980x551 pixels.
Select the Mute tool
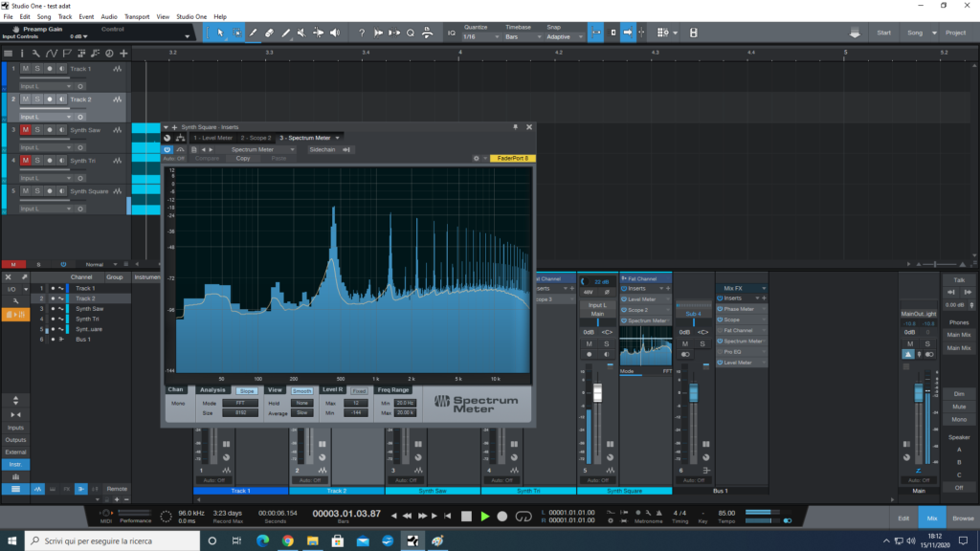301,33
